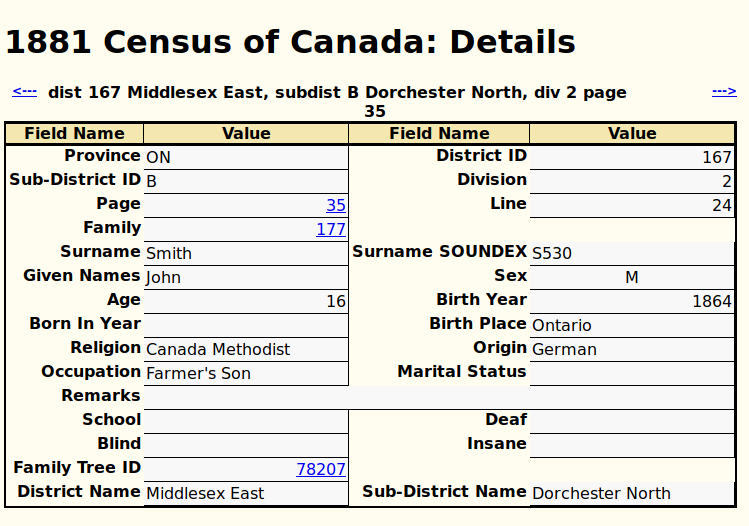Viewport: 749px width, 526px height.
Task: Click the Birth Year value 1864
Action: click(712, 301)
